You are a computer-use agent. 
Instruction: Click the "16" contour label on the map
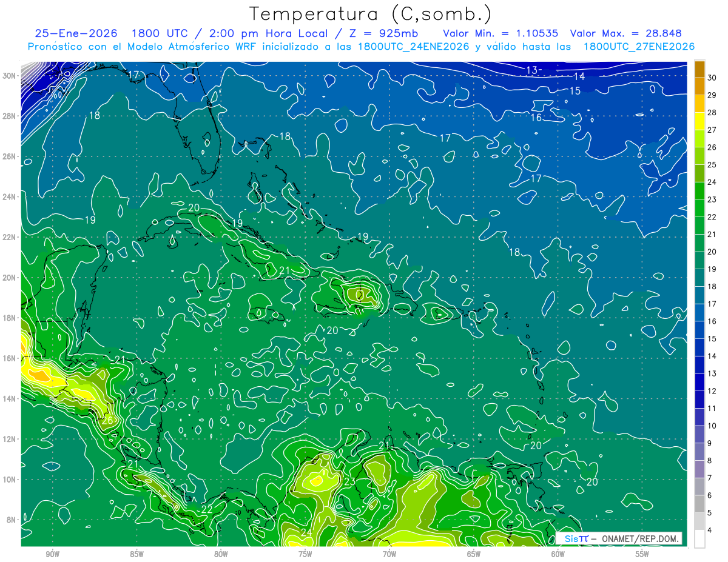pyautogui.click(x=536, y=118)
